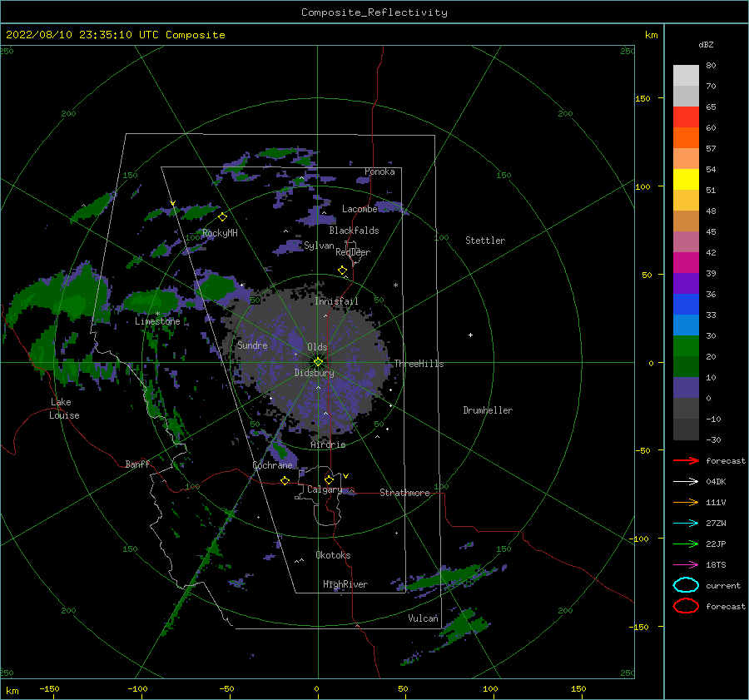Click the Strathmore label
This screenshot has height=700, width=749.
coord(404,493)
